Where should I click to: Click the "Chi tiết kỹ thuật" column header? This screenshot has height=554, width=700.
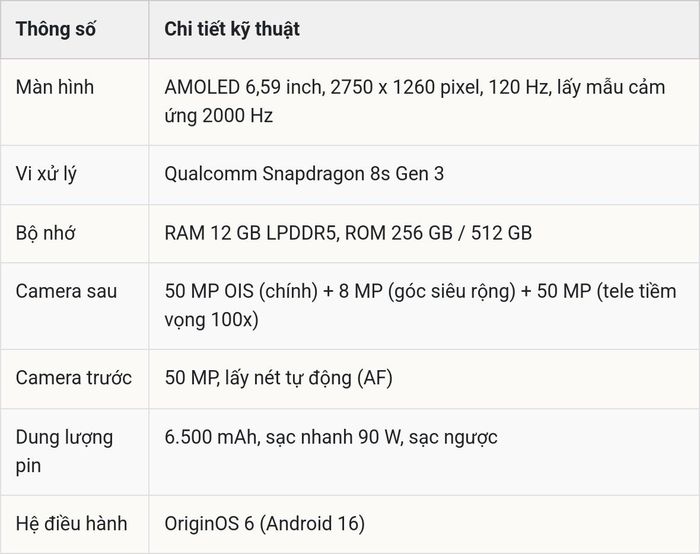232,29
